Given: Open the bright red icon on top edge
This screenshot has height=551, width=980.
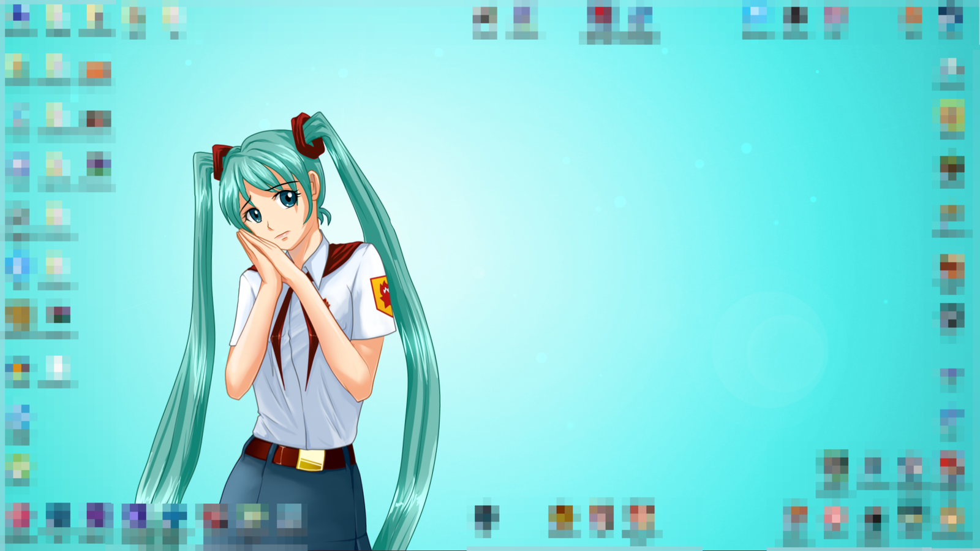Looking at the screenshot, I should click(600, 16).
